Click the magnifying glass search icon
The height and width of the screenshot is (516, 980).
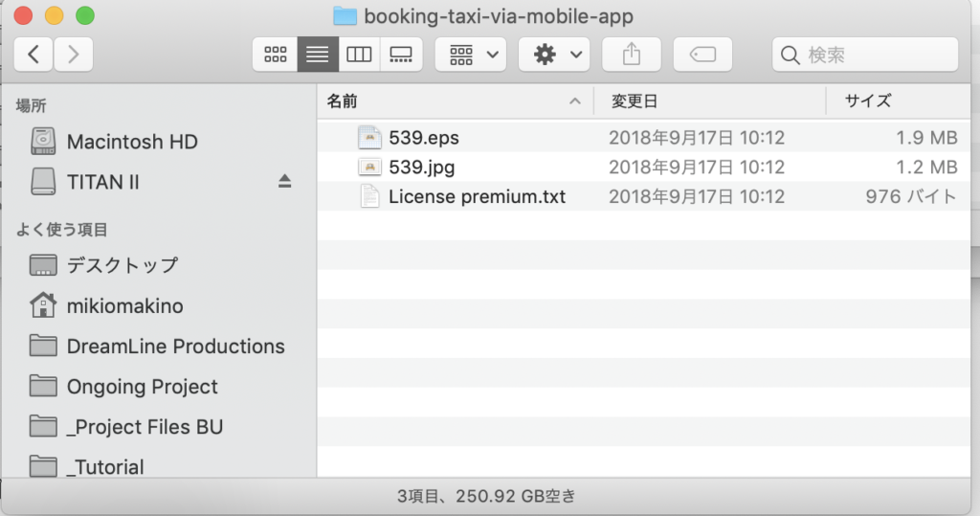[x=790, y=55]
